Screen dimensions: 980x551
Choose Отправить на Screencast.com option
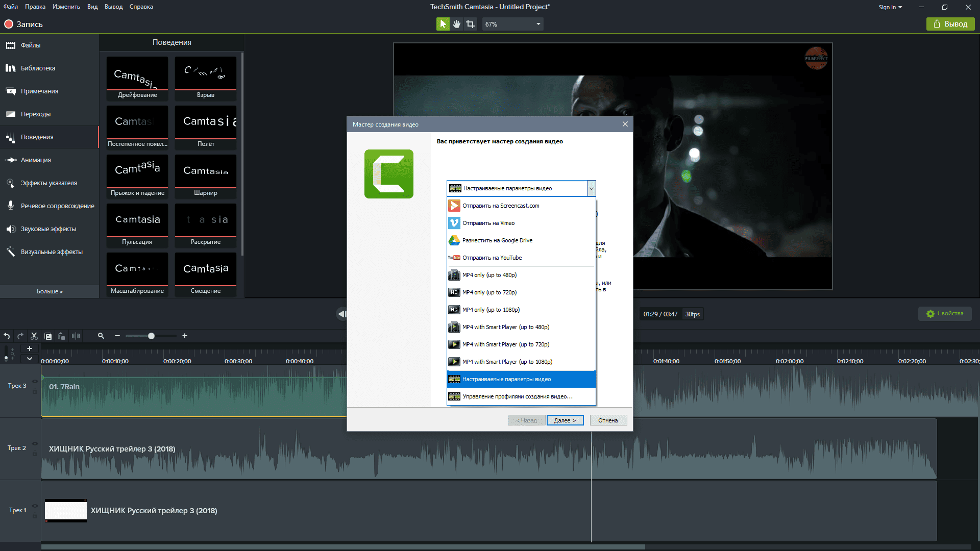[521, 206]
